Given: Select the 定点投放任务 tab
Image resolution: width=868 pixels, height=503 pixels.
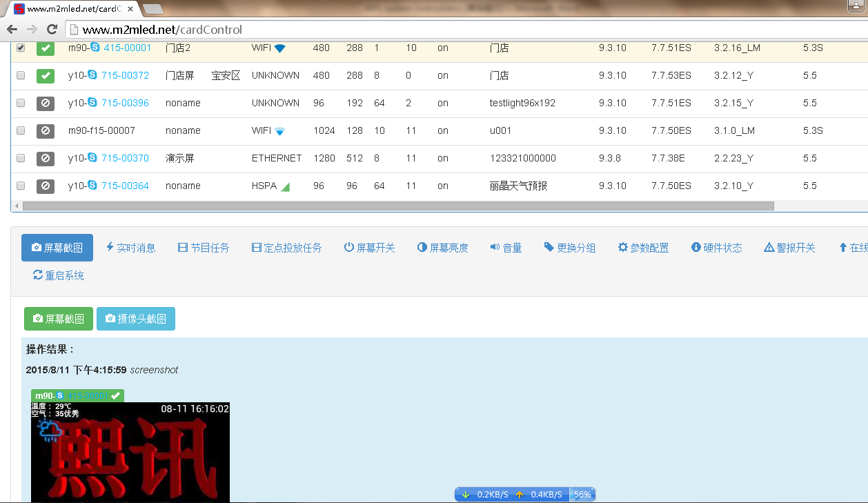Looking at the screenshot, I should pyautogui.click(x=287, y=248).
